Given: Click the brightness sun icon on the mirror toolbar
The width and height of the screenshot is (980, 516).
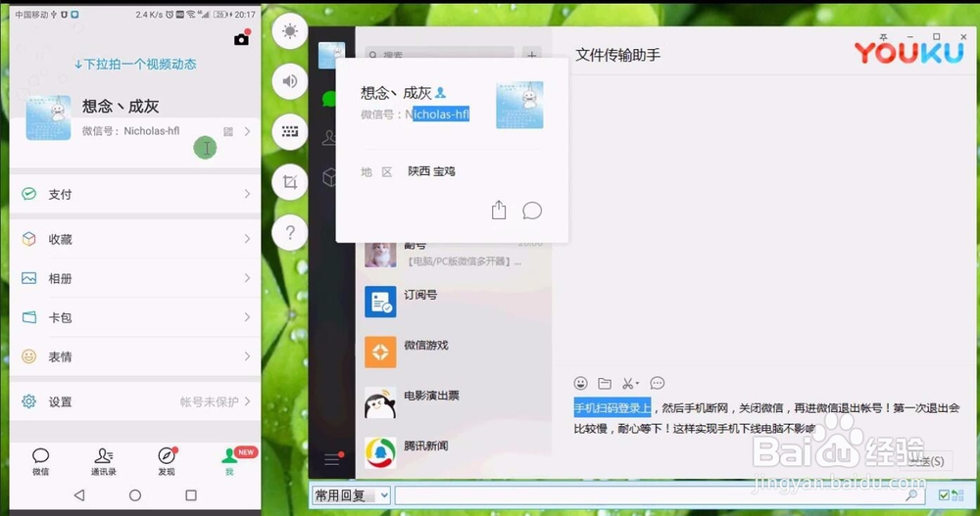Looking at the screenshot, I should coord(290,30).
